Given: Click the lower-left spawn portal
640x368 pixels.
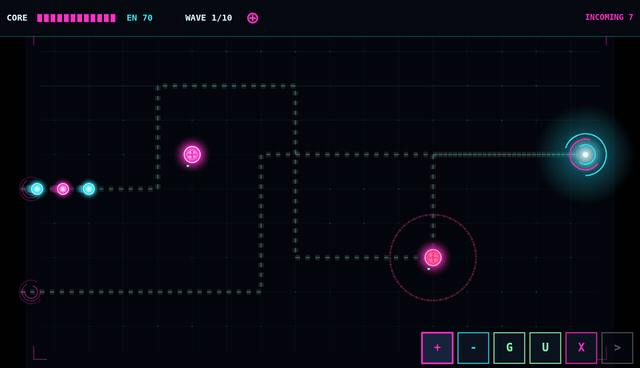Looking at the screenshot, I should 31,292.
